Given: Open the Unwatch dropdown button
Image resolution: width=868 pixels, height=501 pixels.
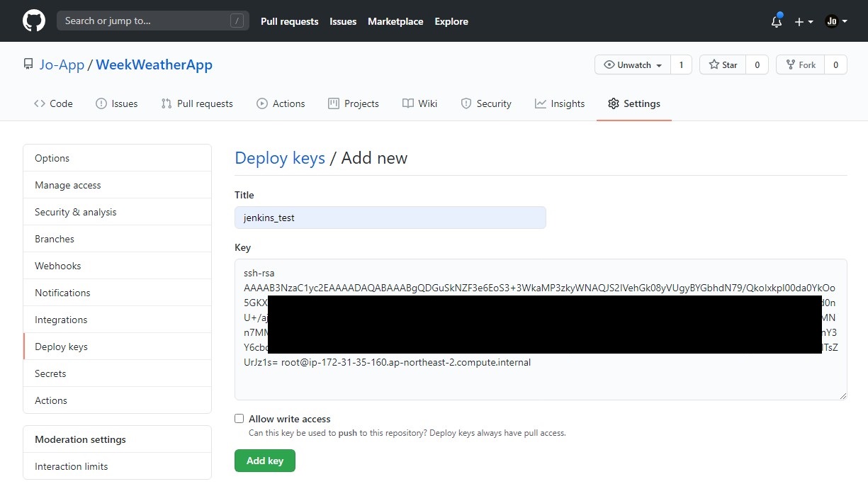Looking at the screenshot, I should coord(633,64).
